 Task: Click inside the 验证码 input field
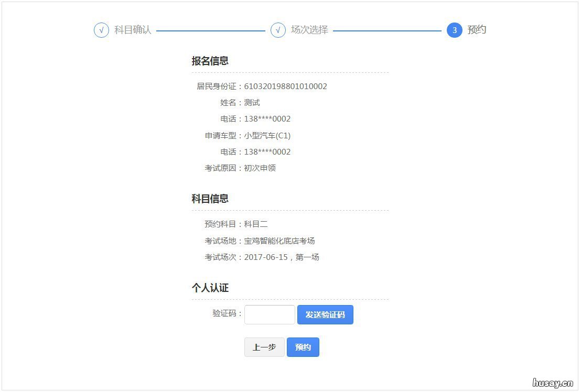click(269, 314)
